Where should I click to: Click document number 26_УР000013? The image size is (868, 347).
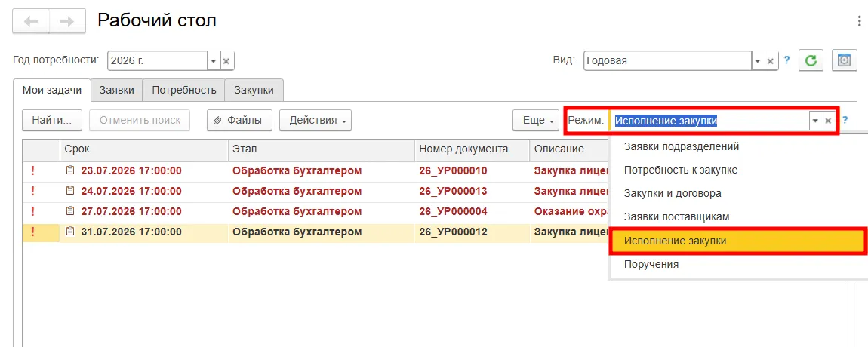coord(453,191)
